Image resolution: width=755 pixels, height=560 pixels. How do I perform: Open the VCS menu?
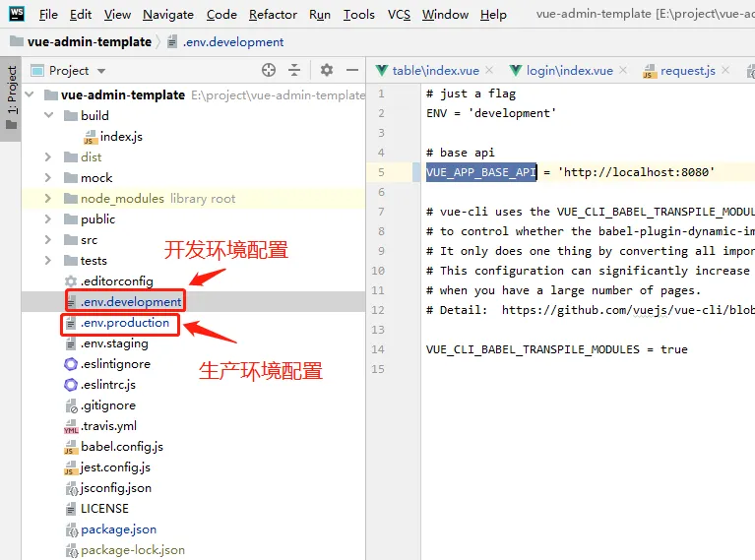coord(399,15)
